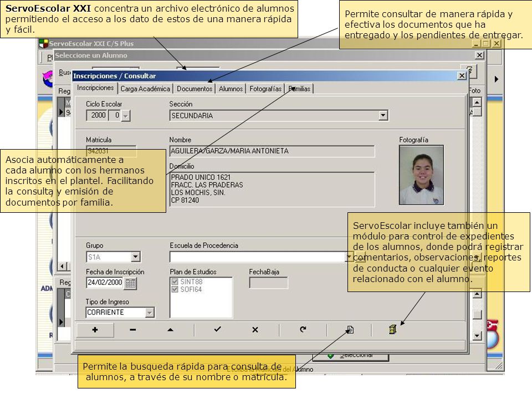Click the refresh data arrow button
The width and height of the screenshot is (532, 399).
[303, 329]
